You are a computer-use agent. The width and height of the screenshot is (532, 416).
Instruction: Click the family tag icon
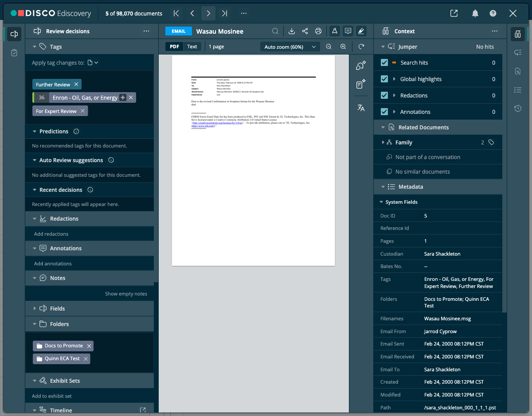coord(491,142)
